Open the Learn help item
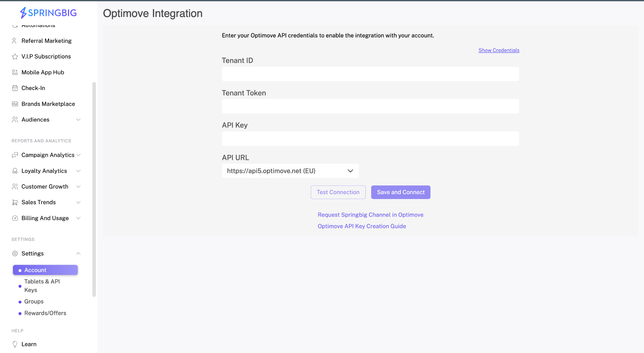This screenshot has height=353, width=644. point(29,344)
